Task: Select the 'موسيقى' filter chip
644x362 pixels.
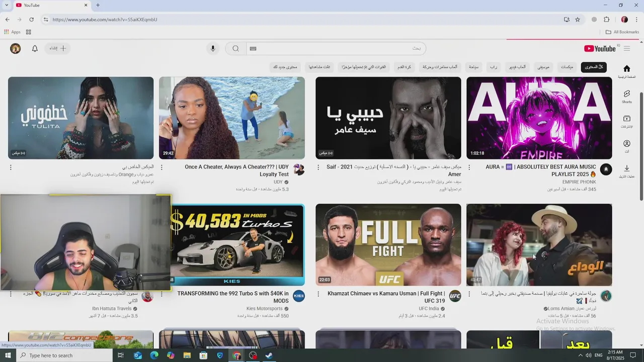Action: [x=543, y=67]
